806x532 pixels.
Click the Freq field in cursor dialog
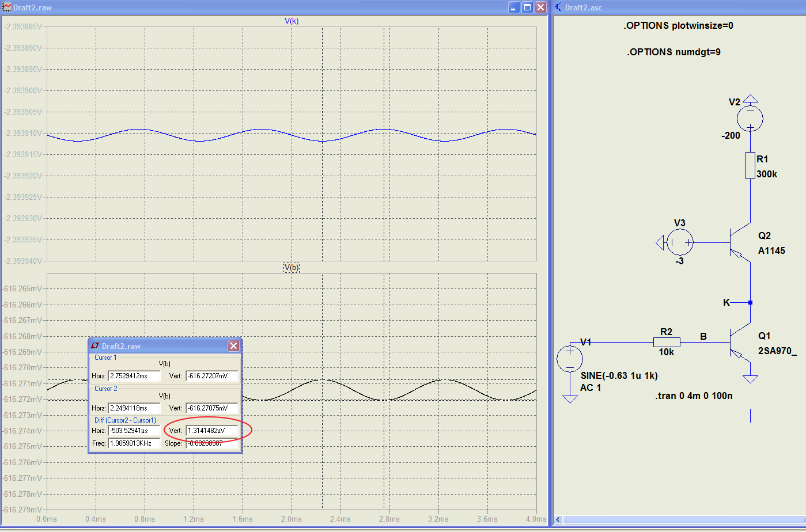(x=134, y=443)
